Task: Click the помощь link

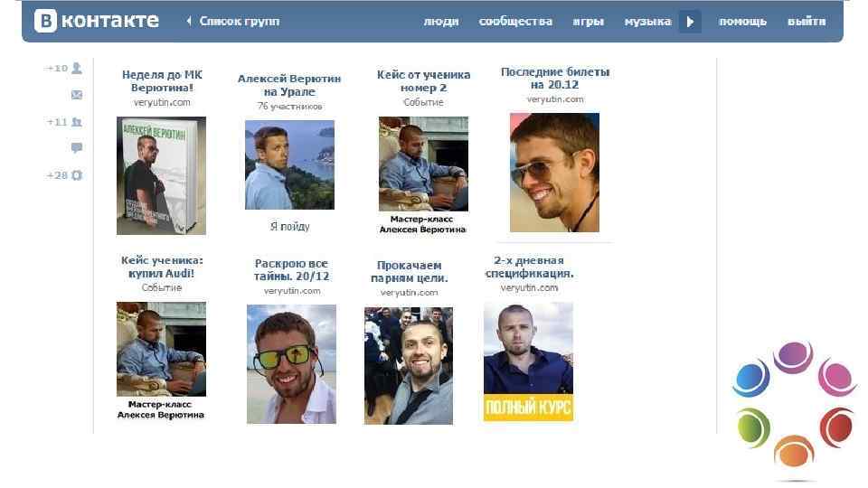Action: click(x=742, y=22)
